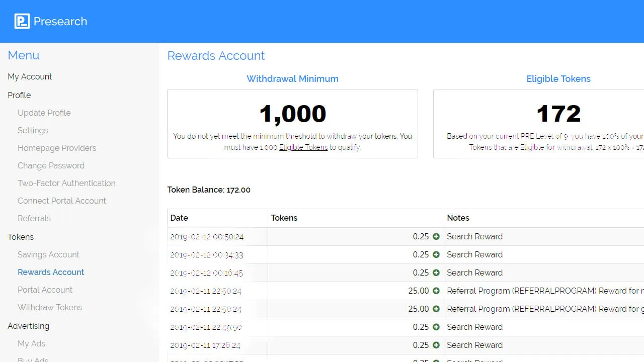Click the Tokens column header
The width and height of the screenshot is (644, 362).
click(x=284, y=218)
